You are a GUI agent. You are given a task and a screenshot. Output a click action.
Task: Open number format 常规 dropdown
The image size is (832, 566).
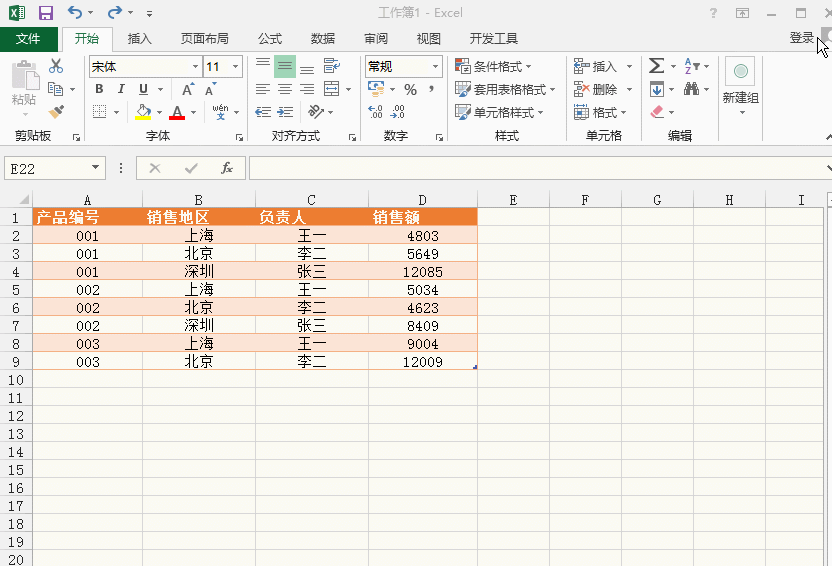coord(436,66)
